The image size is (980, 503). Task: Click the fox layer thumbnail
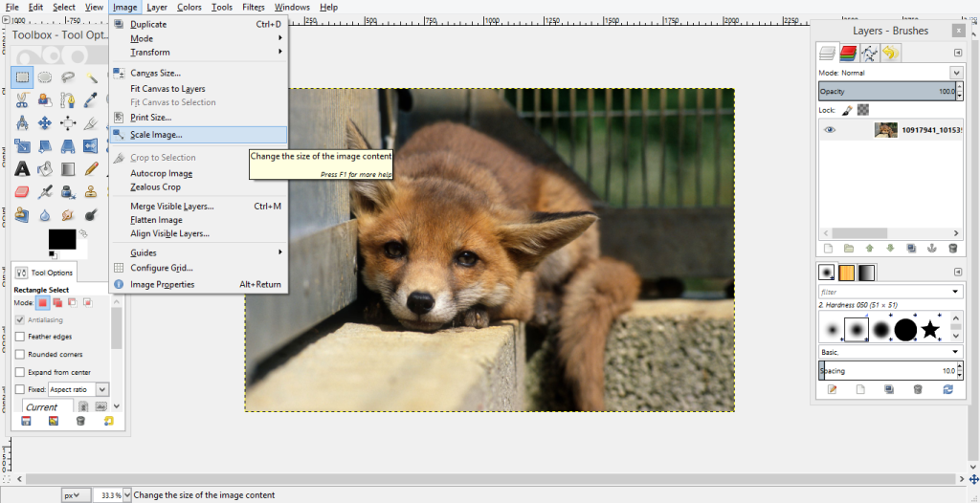click(885, 130)
